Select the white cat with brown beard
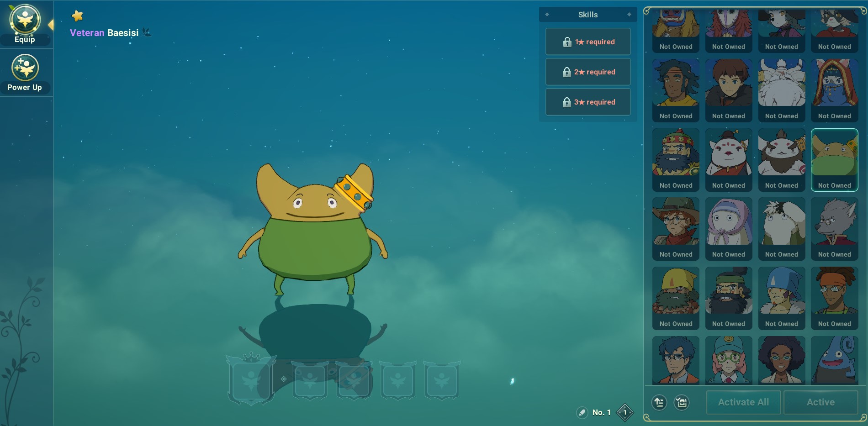Image resolution: width=868 pixels, height=426 pixels. (782, 159)
